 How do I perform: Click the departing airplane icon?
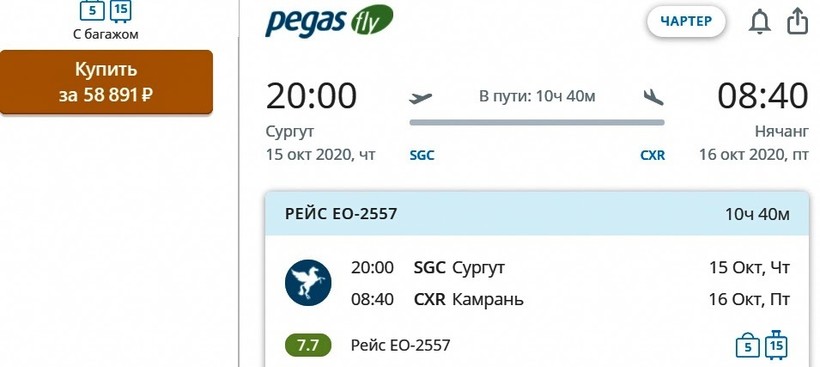point(420,98)
